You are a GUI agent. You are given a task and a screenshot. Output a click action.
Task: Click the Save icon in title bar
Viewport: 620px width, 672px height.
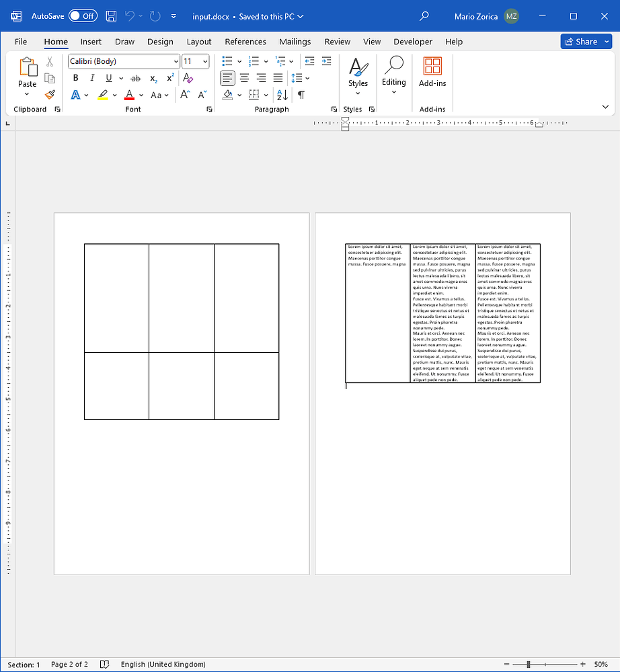coord(111,16)
